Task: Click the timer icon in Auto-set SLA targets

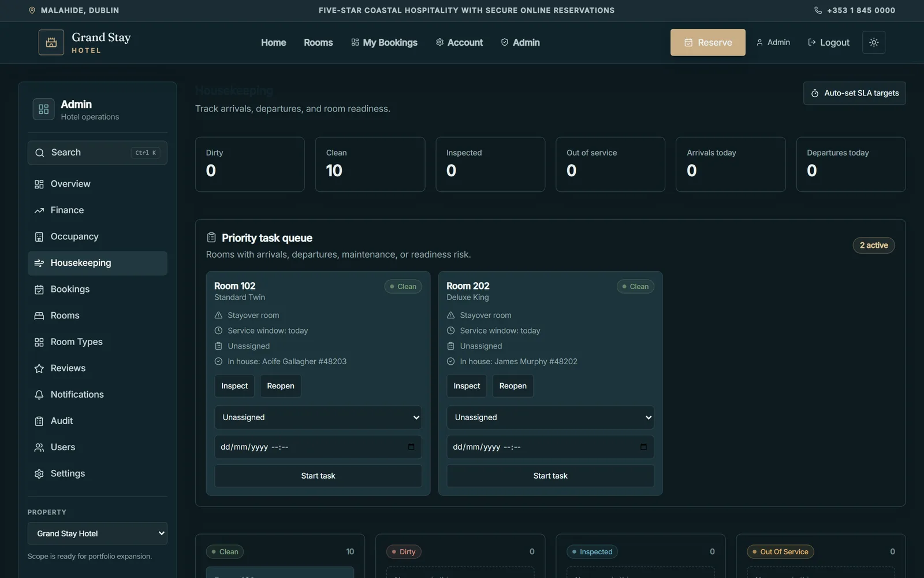Action: click(815, 93)
